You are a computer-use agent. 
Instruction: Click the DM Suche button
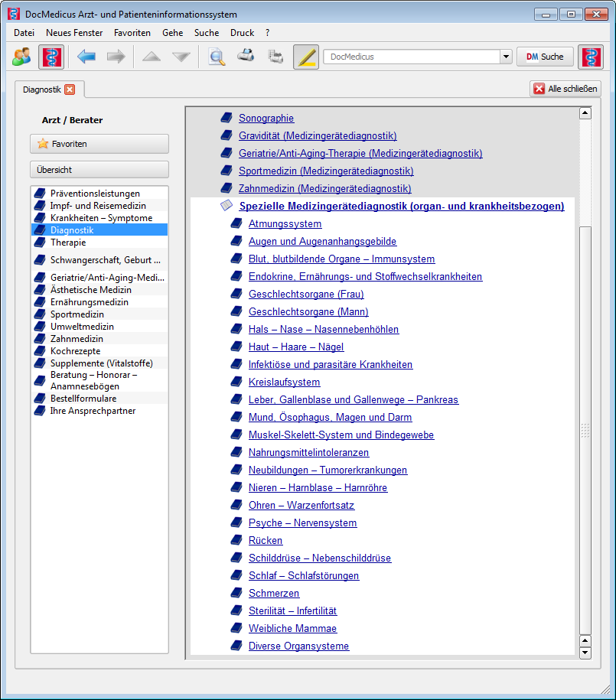(545, 57)
